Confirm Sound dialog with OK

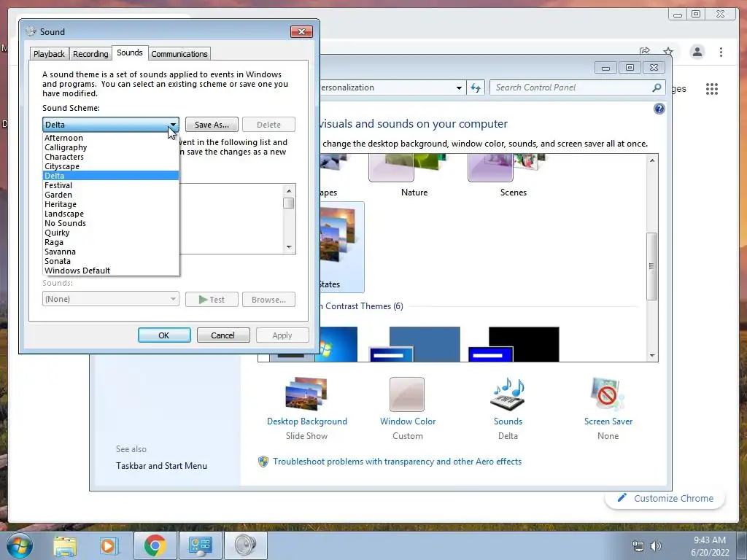164,335
